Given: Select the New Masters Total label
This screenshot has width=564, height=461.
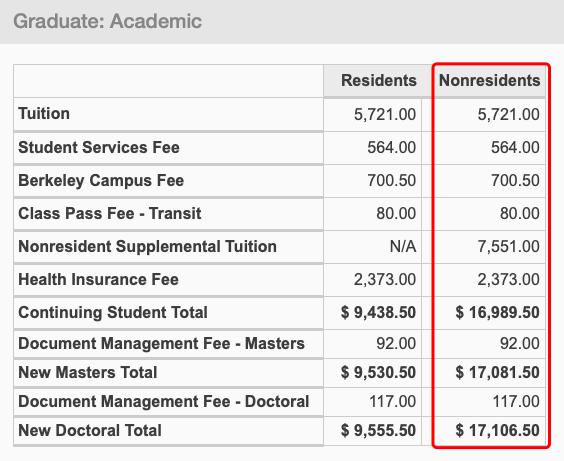Looking at the screenshot, I should 88,372.
